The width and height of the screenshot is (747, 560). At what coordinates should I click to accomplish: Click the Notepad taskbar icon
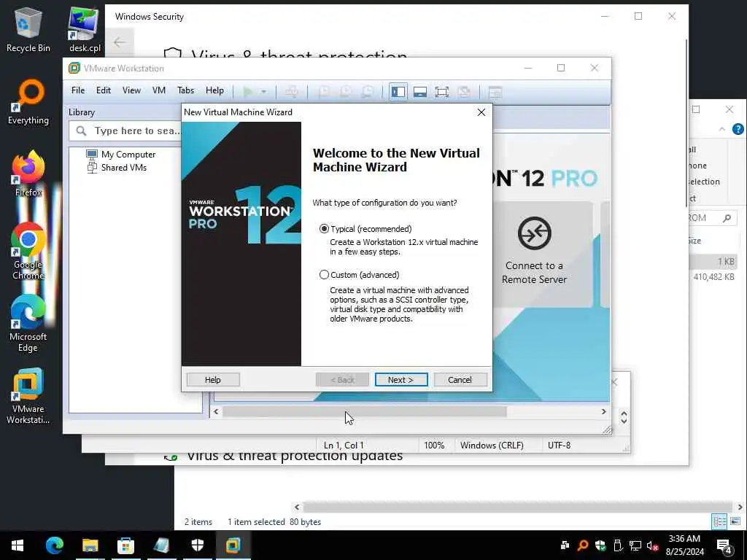[x=161, y=545]
